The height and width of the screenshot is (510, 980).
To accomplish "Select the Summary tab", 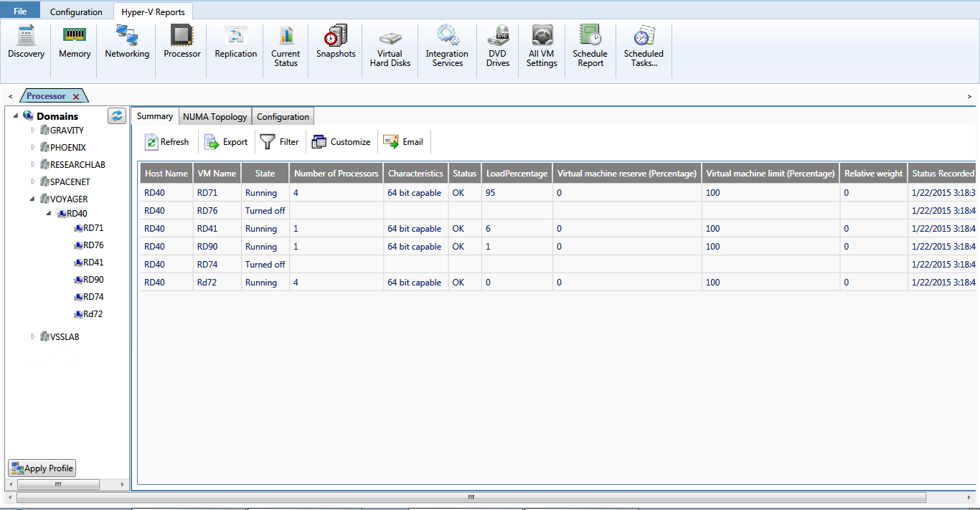I will 155,116.
